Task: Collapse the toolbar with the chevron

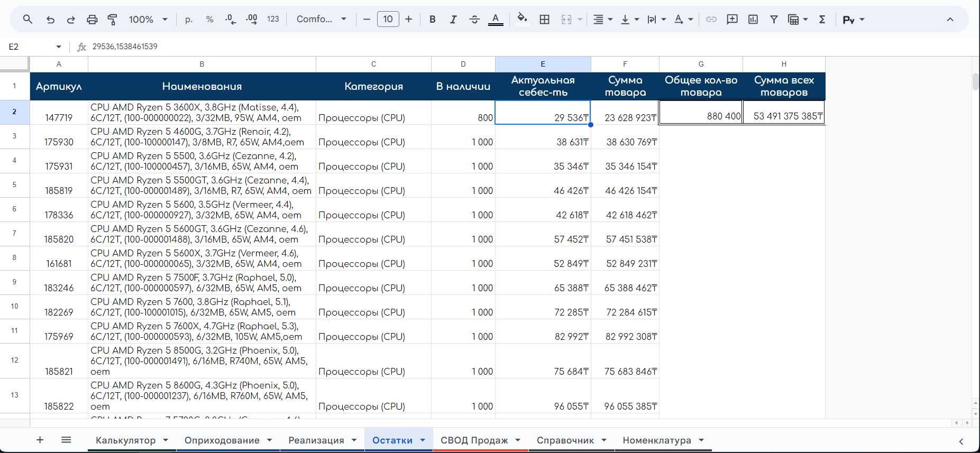Action: [950, 19]
